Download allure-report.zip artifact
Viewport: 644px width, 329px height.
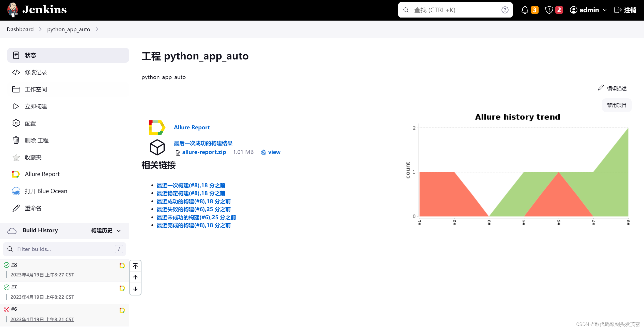click(x=204, y=152)
